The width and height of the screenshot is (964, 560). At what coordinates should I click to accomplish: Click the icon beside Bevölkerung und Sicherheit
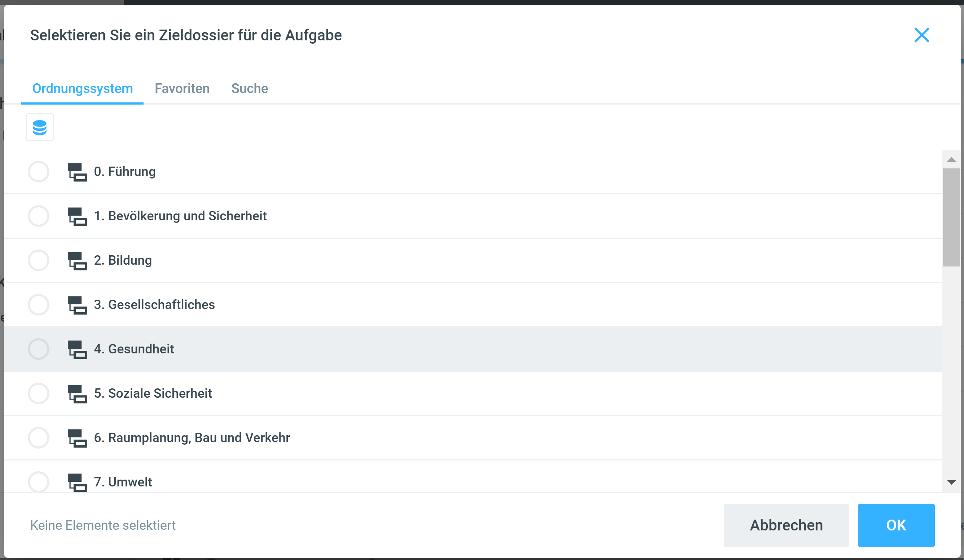click(x=77, y=216)
